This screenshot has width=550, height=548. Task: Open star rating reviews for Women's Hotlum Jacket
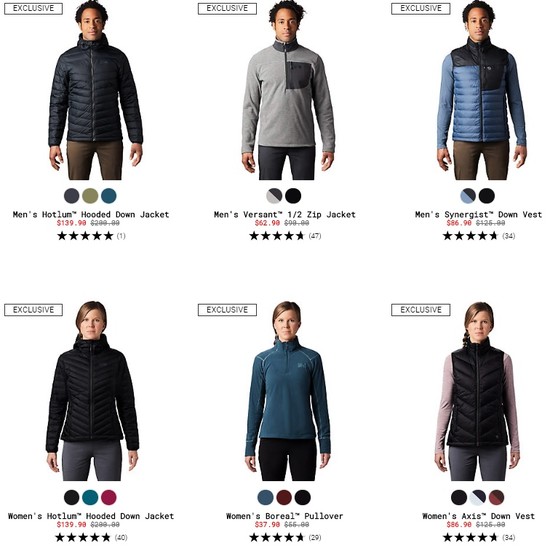91,537
